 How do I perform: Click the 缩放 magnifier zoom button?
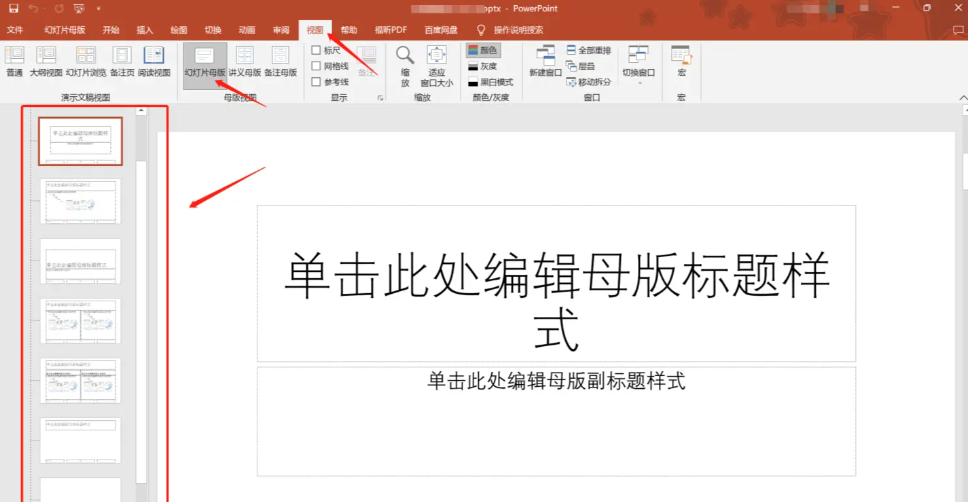[x=405, y=66]
